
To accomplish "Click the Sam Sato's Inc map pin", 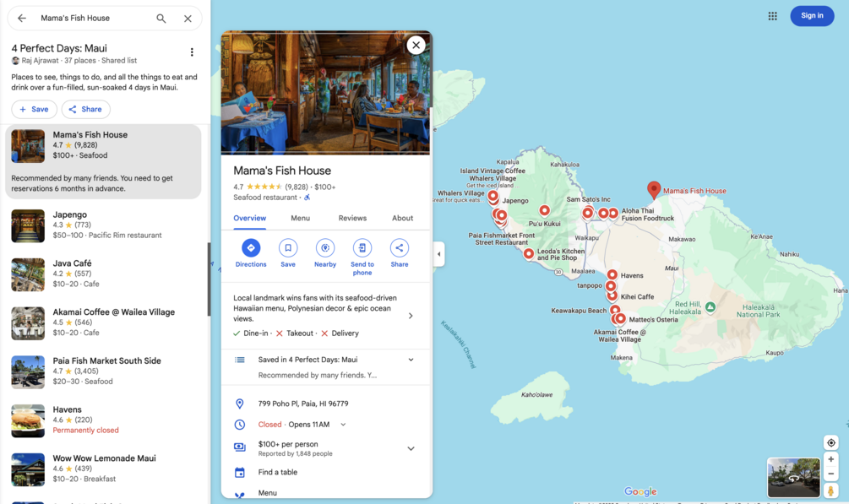I will point(587,214).
